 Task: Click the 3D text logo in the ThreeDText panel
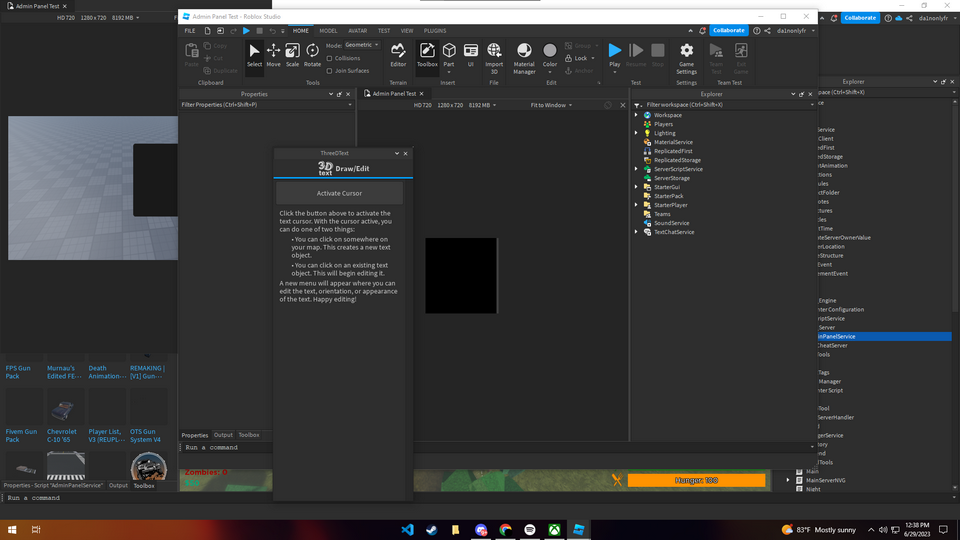tap(325, 168)
